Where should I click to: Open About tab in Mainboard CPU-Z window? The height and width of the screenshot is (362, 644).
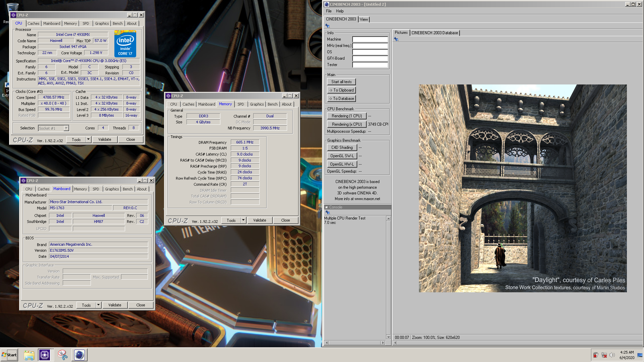(x=142, y=189)
